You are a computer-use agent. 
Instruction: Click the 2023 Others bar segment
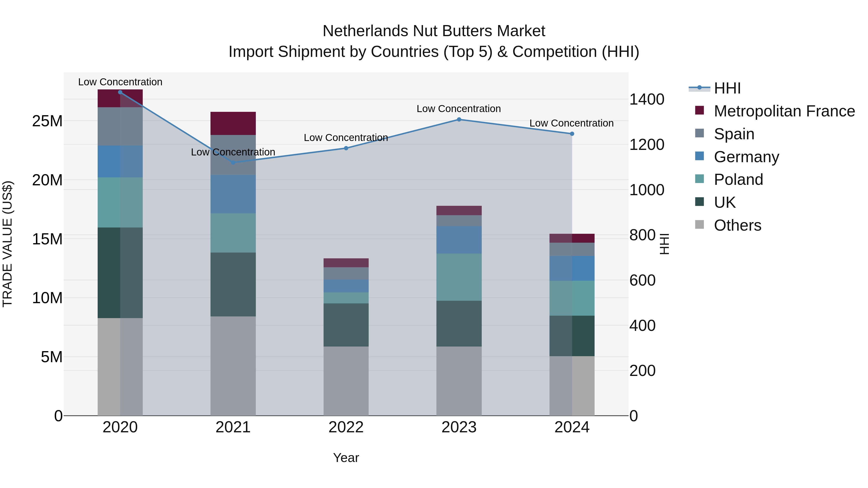pos(459,381)
